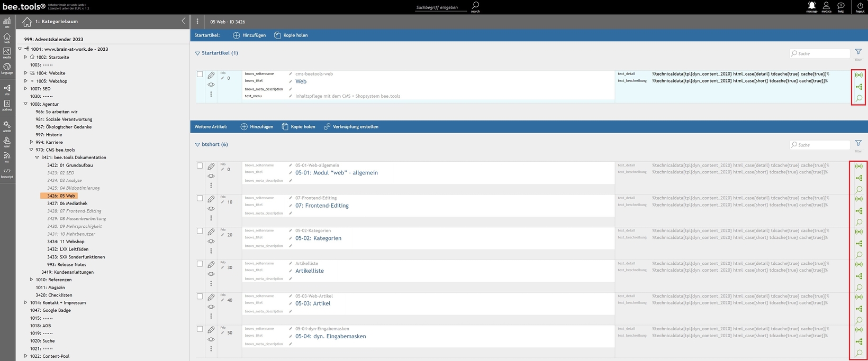
Task: Click Kopie holen in Weitere Artikel toolbar
Action: (299, 126)
